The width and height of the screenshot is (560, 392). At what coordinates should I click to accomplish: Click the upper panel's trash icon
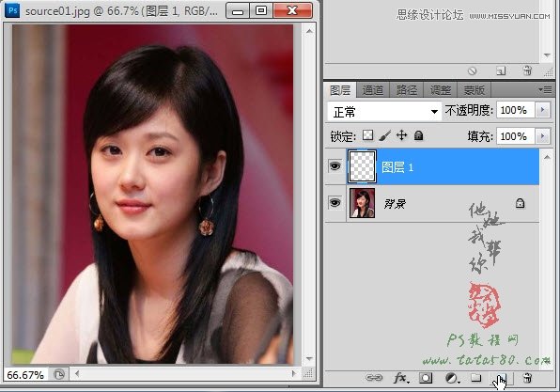click(x=527, y=71)
